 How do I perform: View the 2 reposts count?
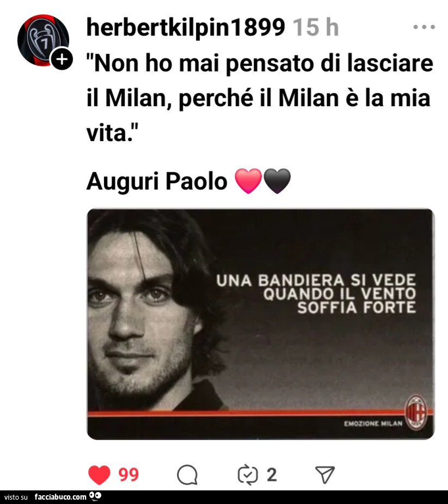pyautogui.click(x=272, y=475)
